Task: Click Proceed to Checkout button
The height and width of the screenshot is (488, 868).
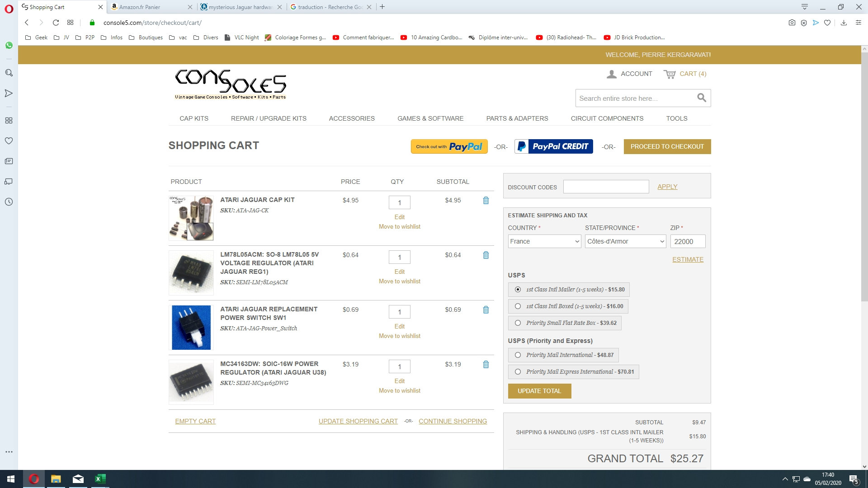Action: point(667,146)
